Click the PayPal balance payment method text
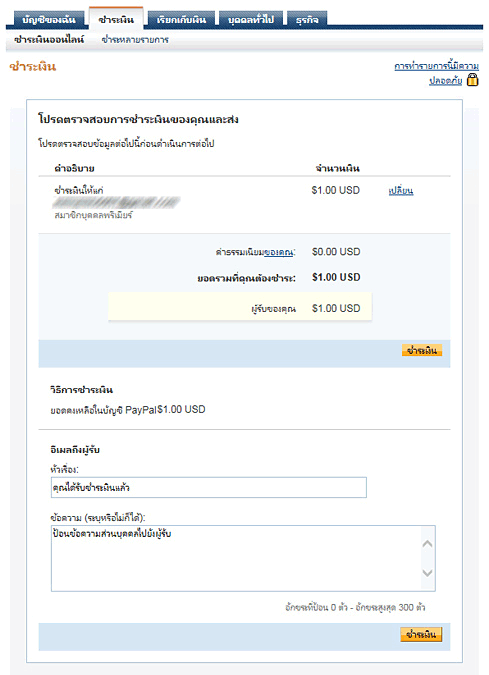 [128, 409]
